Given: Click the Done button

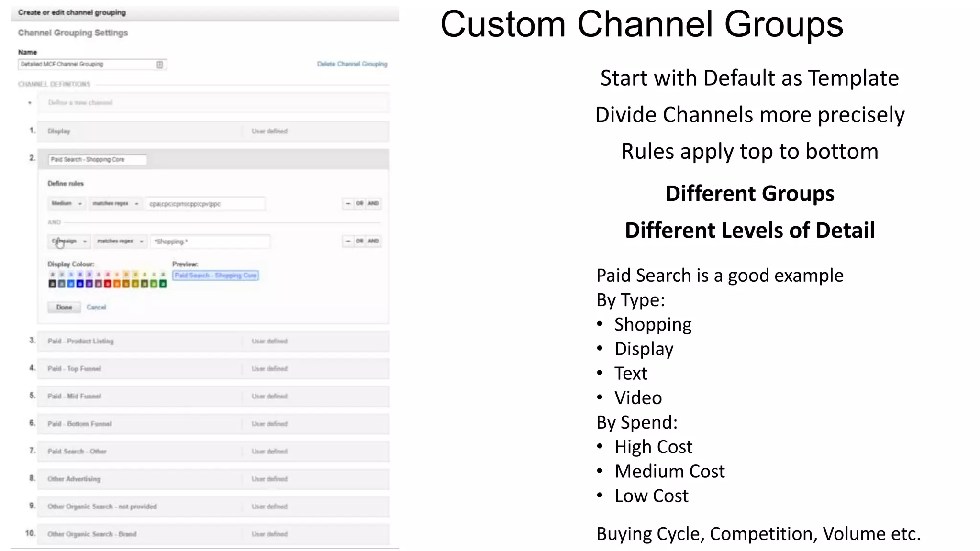Looking at the screenshot, I should coord(64,307).
